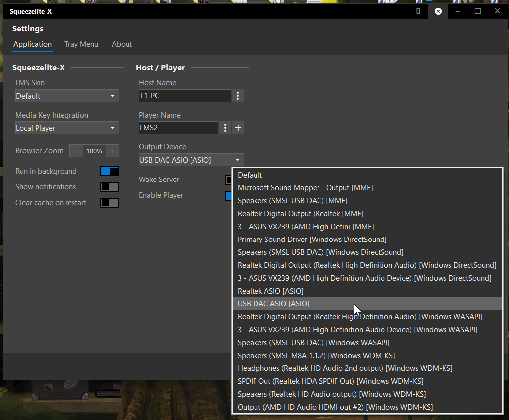Select Realtek ASIO [ASIO] device
Image resolution: width=509 pixels, height=420 pixels.
[367, 291]
